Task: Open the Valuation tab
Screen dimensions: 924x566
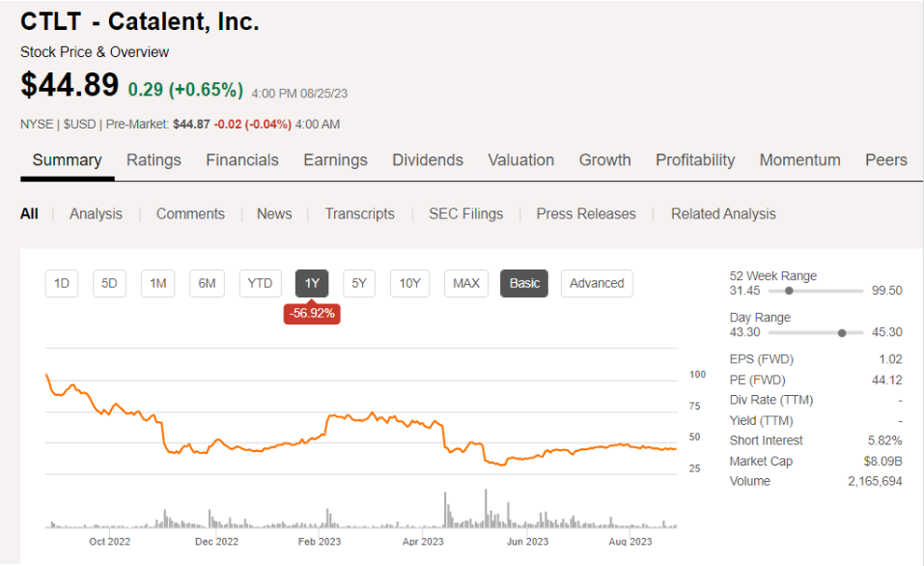Action: (x=521, y=160)
